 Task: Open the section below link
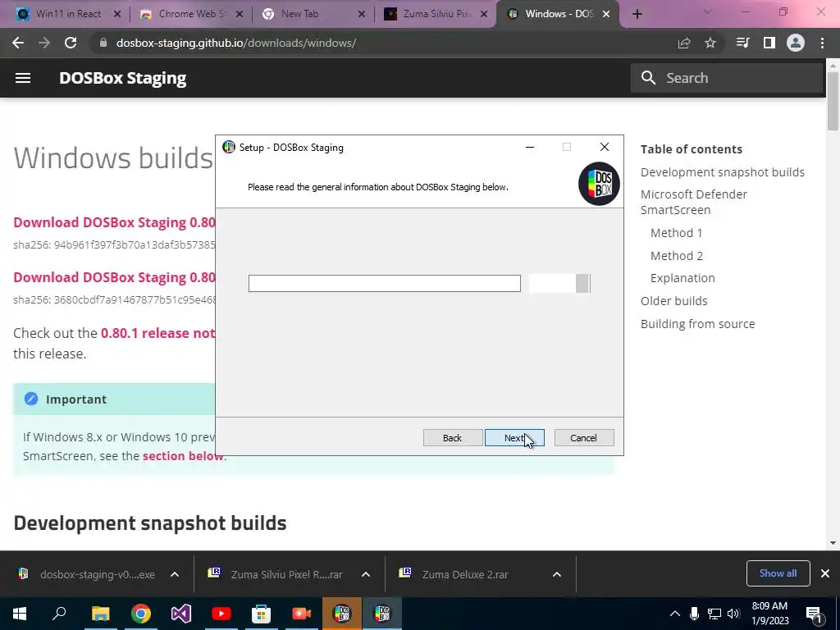tap(185, 456)
